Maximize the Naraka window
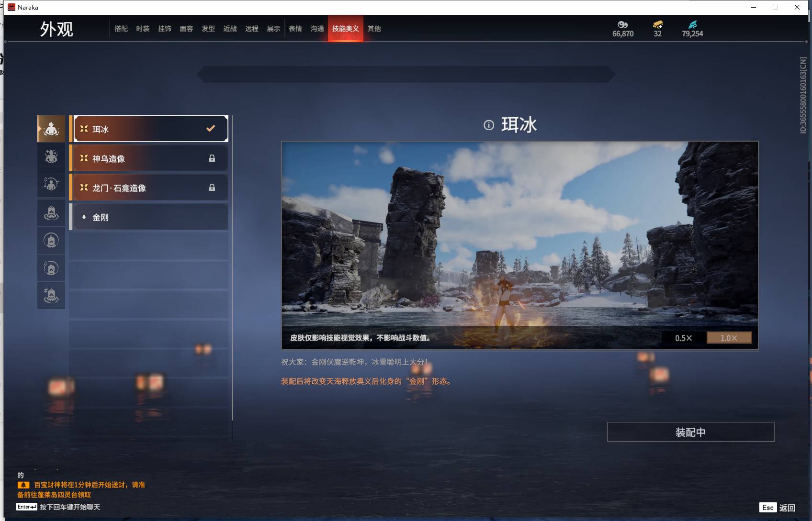Screen dimensions: 812x521 tap(775, 7)
